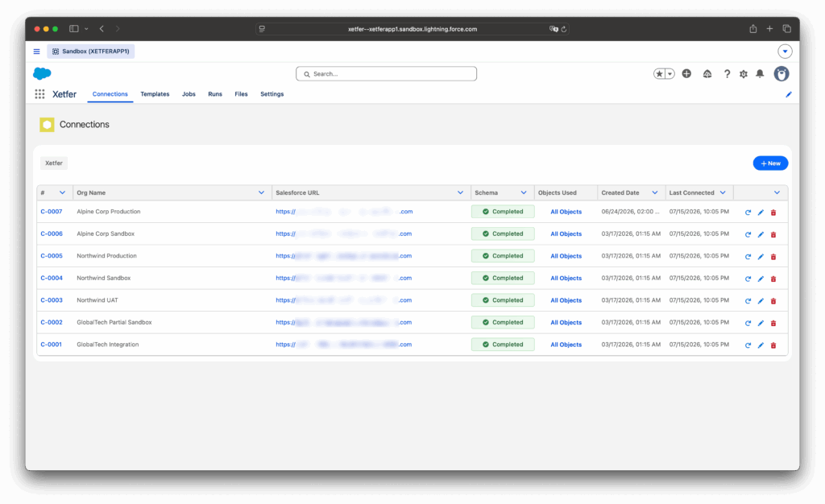The height and width of the screenshot is (504, 825).
Task: Open the # column header dropdown
Action: click(x=62, y=193)
